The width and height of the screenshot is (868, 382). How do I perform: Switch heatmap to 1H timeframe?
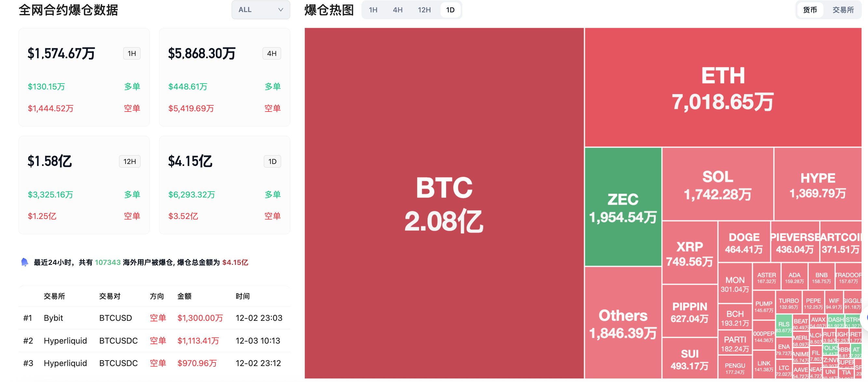[373, 10]
